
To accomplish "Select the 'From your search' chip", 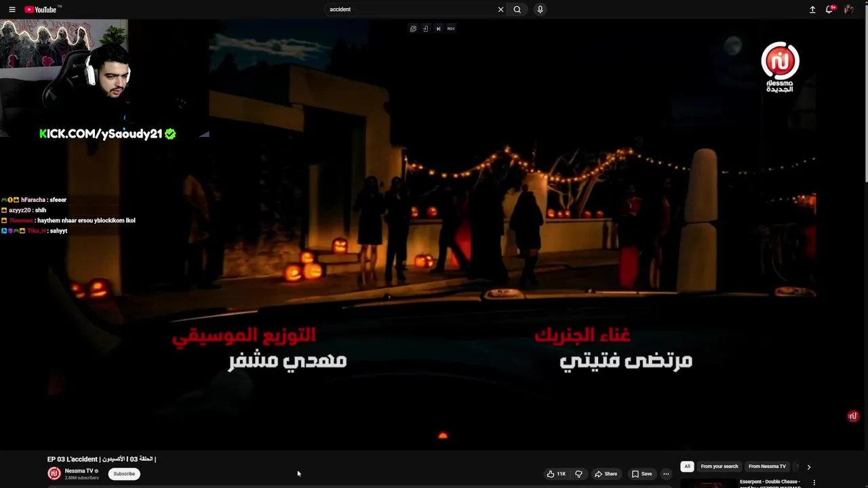I will [719, 466].
